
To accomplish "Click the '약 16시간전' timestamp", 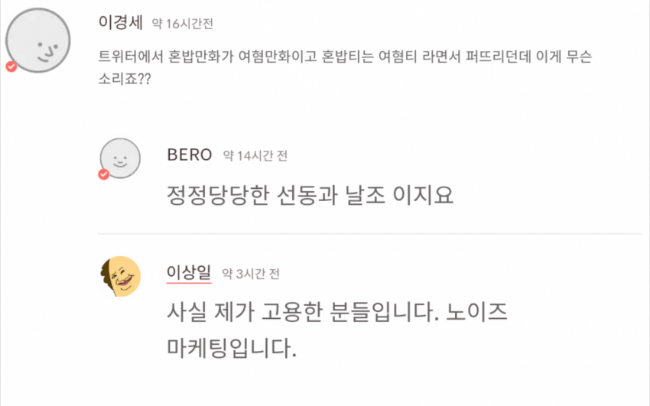I will click(x=182, y=23).
